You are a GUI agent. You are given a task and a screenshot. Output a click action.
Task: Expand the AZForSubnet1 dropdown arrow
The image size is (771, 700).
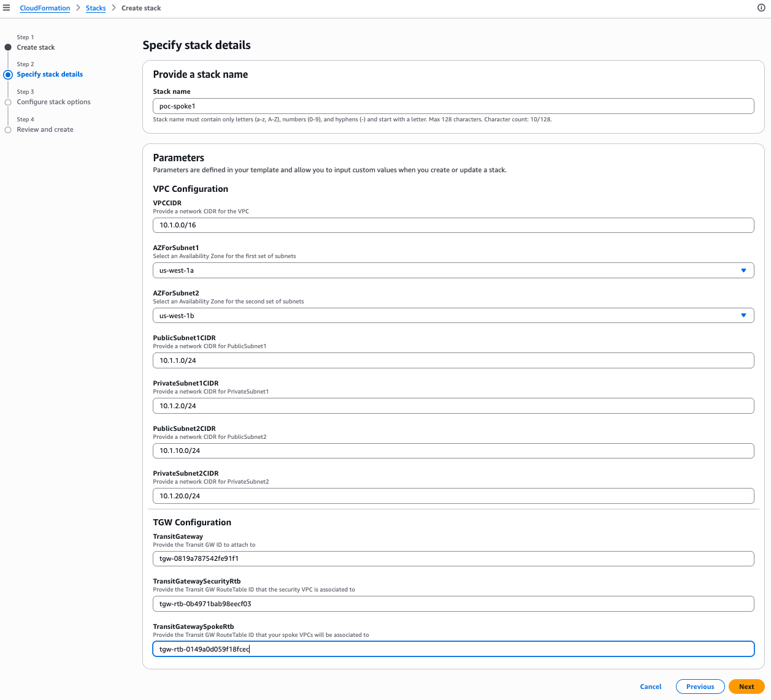[x=743, y=270]
